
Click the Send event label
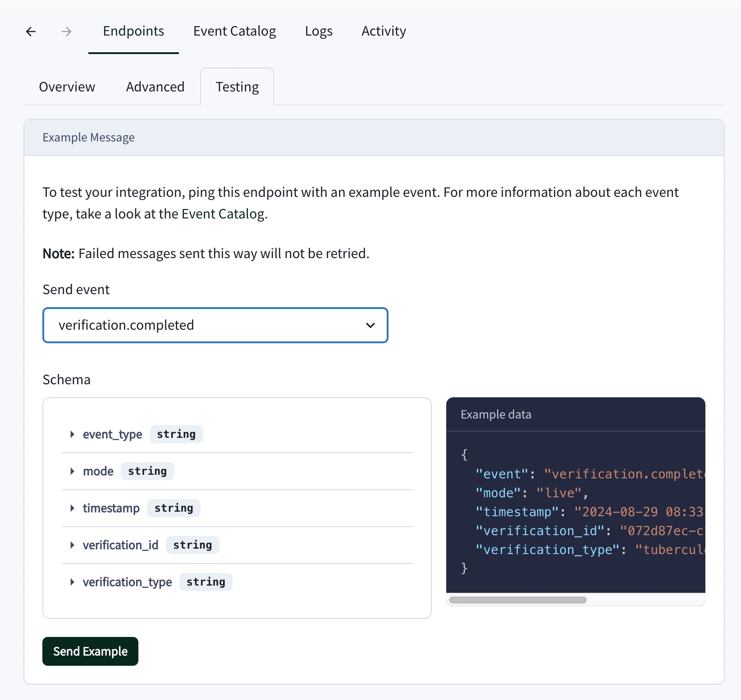[76, 290]
